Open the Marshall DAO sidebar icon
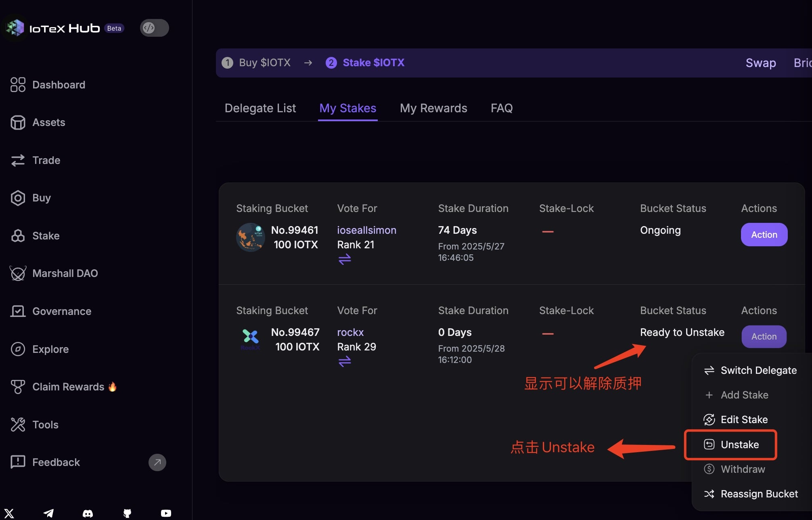The image size is (812, 520). [18, 273]
